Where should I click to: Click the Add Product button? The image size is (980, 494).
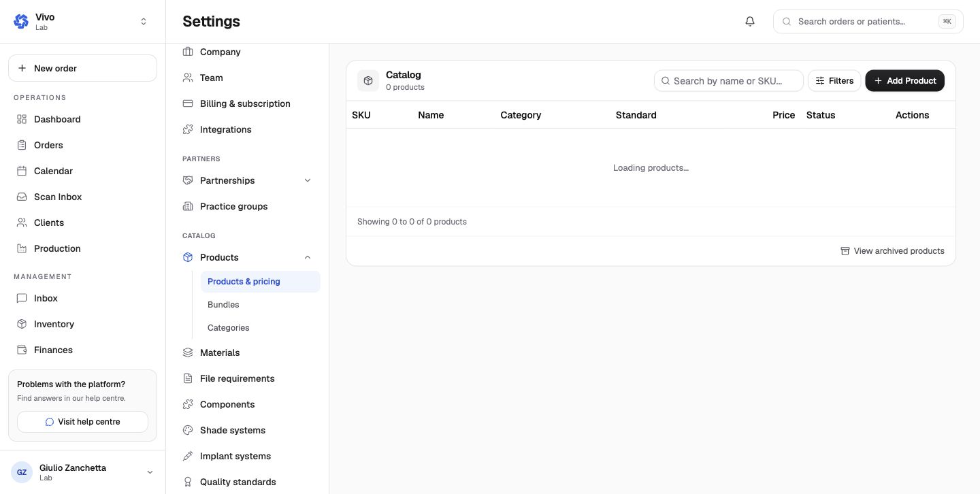(x=904, y=80)
